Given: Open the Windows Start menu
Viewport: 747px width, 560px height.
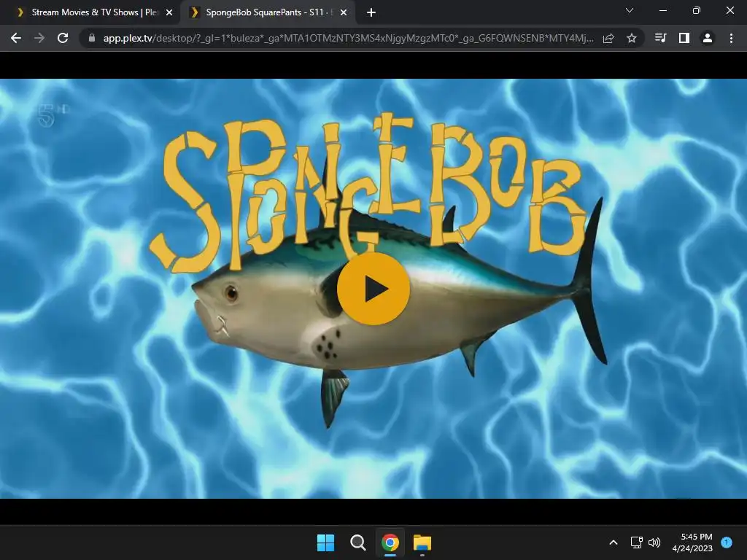Looking at the screenshot, I should [x=326, y=542].
